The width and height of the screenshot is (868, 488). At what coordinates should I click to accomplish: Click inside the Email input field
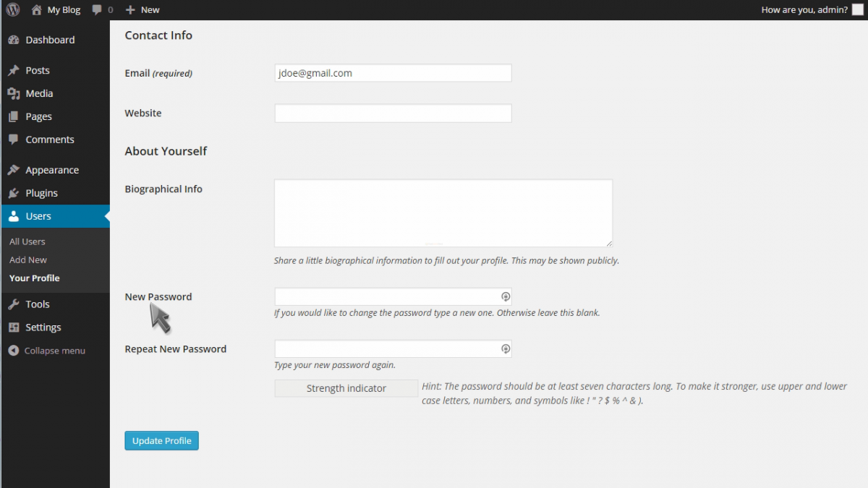pos(393,72)
